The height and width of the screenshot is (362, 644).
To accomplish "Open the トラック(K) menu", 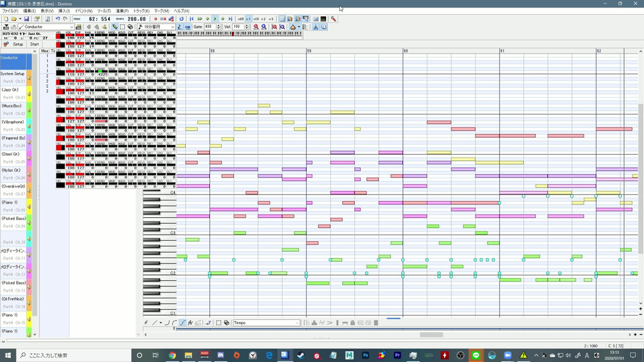I will pyautogui.click(x=142, y=11).
